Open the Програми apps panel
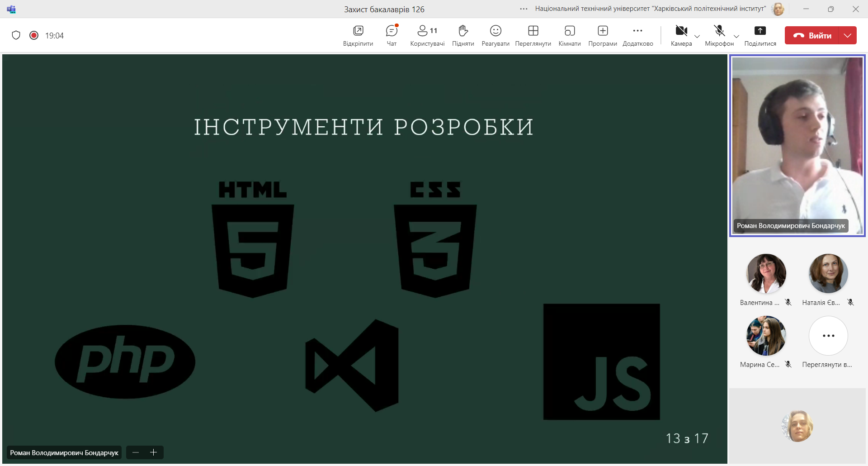The width and height of the screenshot is (868, 466). 603,35
